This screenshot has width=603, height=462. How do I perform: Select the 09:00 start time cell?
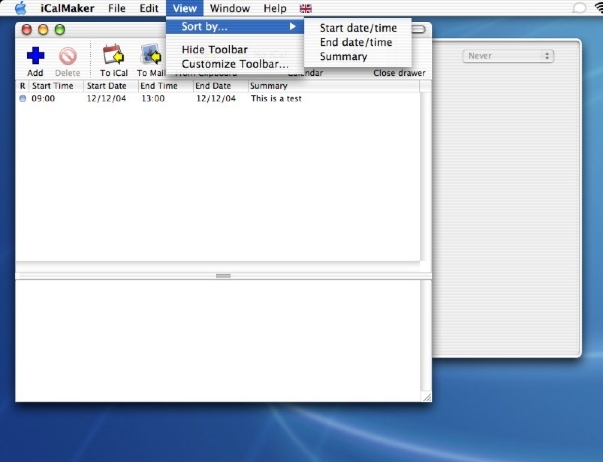(x=43, y=98)
